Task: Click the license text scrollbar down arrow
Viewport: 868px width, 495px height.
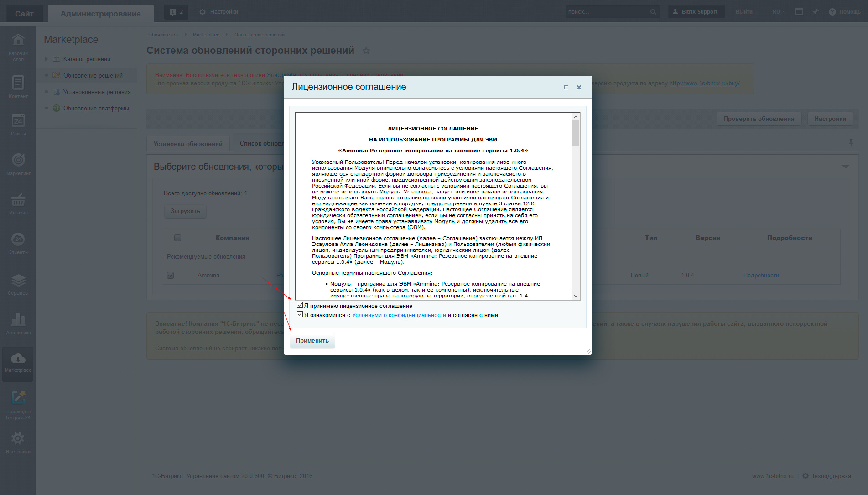Action: (576, 296)
